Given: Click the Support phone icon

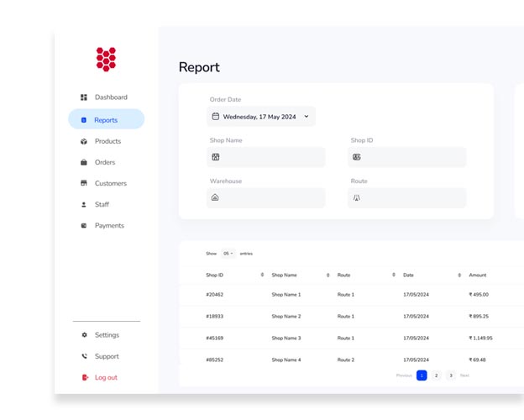Looking at the screenshot, I should (84, 356).
